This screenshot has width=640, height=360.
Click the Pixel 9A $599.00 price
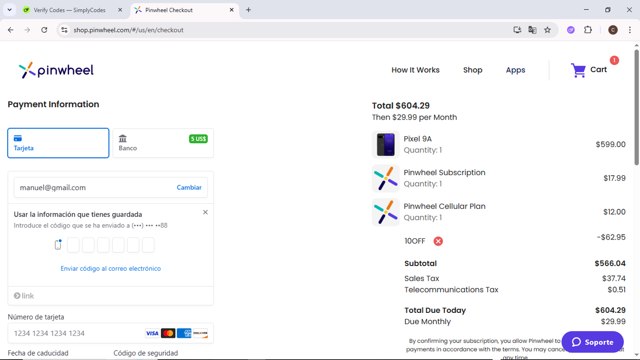pyautogui.click(x=610, y=144)
